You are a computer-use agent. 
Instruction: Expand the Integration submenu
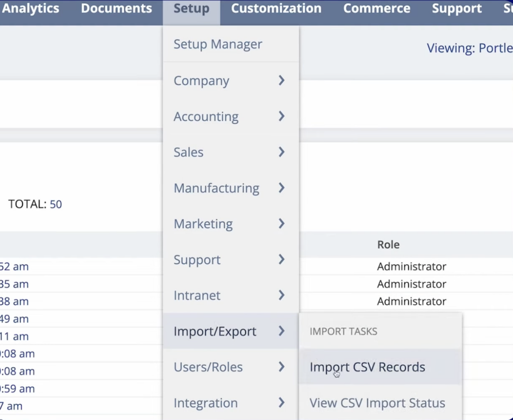click(282, 403)
